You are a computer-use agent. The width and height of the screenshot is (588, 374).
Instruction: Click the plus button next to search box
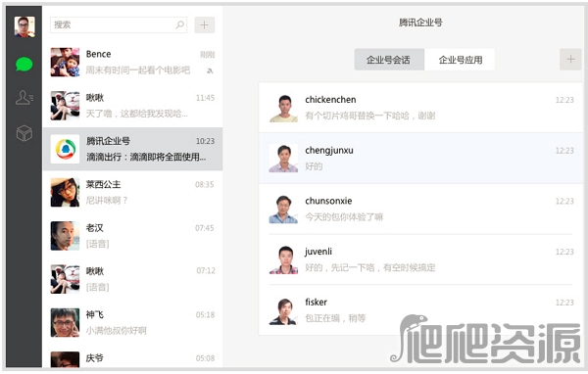coord(205,25)
